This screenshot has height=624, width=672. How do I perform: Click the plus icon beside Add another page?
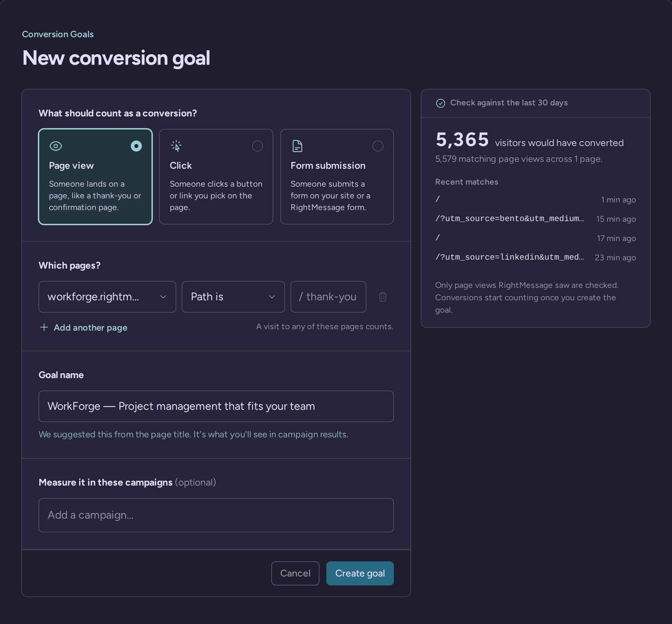(x=44, y=327)
